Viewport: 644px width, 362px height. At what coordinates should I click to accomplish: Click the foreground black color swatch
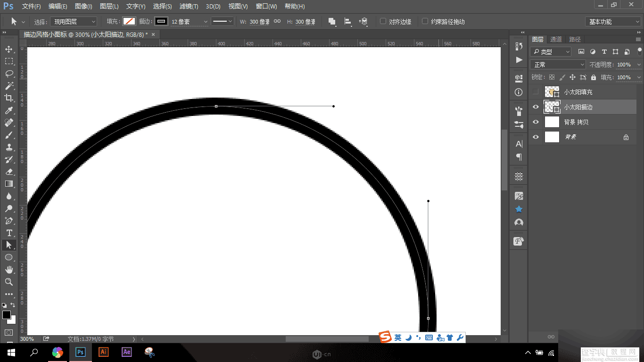tap(7, 315)
